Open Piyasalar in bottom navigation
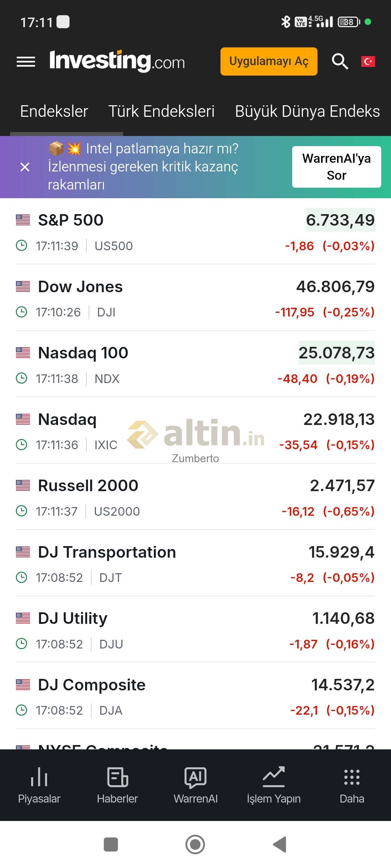Image resolution: width=391 pixels, height=868 pixels. pyautogui.click(x=39, y=786)
